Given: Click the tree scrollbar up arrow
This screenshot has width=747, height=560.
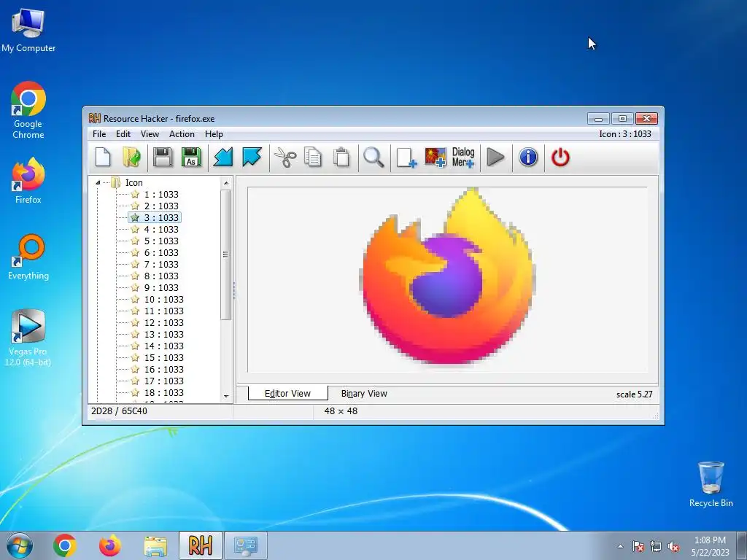Looking at the screenshot, I should point(226,183).
